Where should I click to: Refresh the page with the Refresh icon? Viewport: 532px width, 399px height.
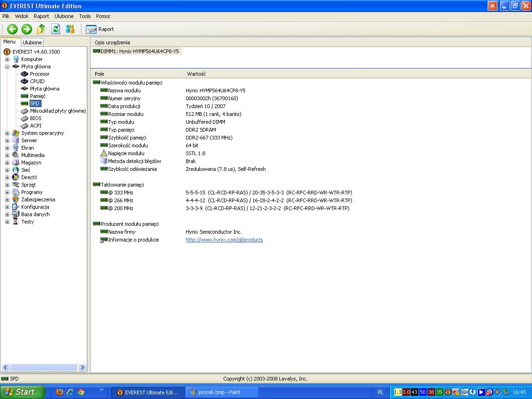[x=55, y=29]
